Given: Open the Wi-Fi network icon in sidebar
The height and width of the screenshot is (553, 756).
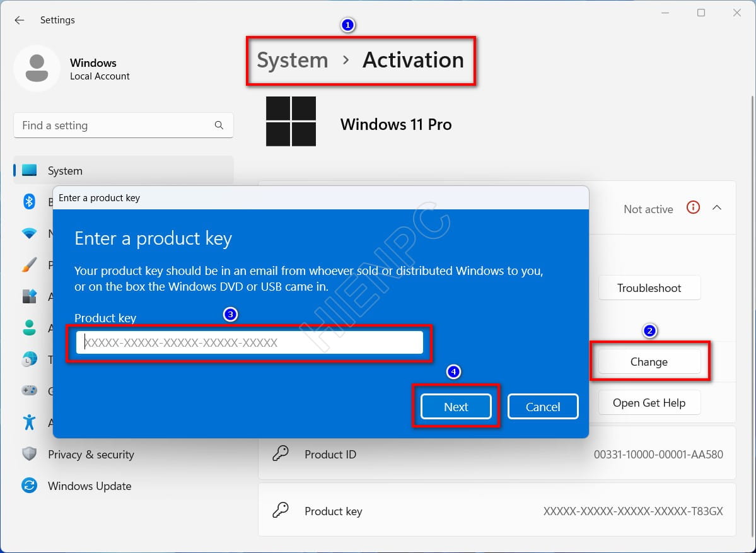Looking at the screenshot, I should (30, 233).
